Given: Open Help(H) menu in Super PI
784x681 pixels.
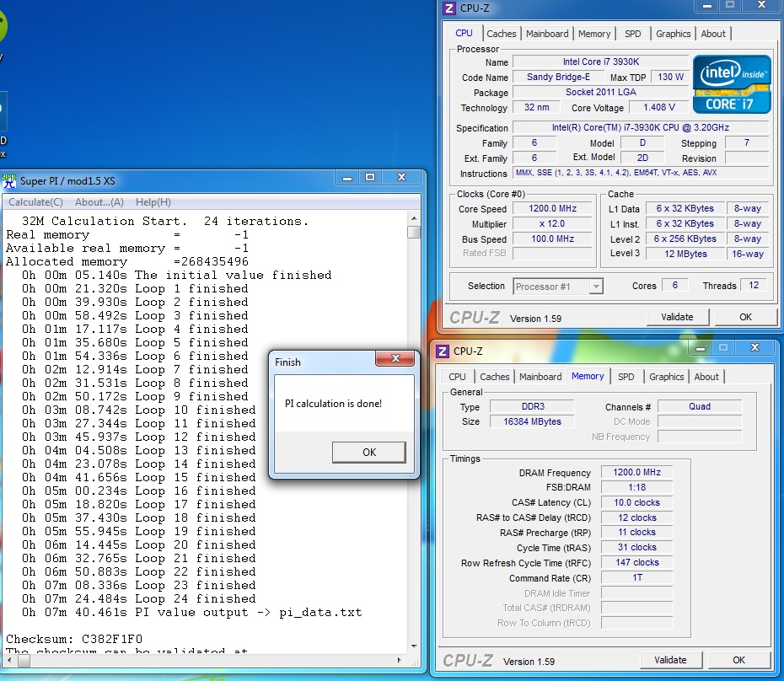Looking at the screenshot, I should 153,202.
